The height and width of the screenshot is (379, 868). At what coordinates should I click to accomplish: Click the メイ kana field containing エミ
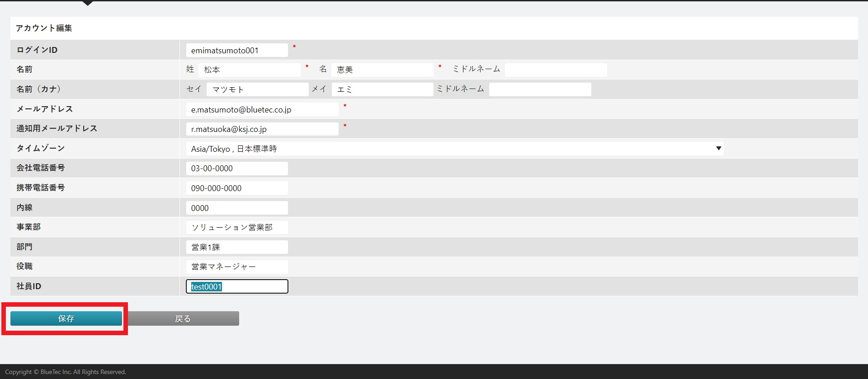pyautogui.click(x=382, y=89)
